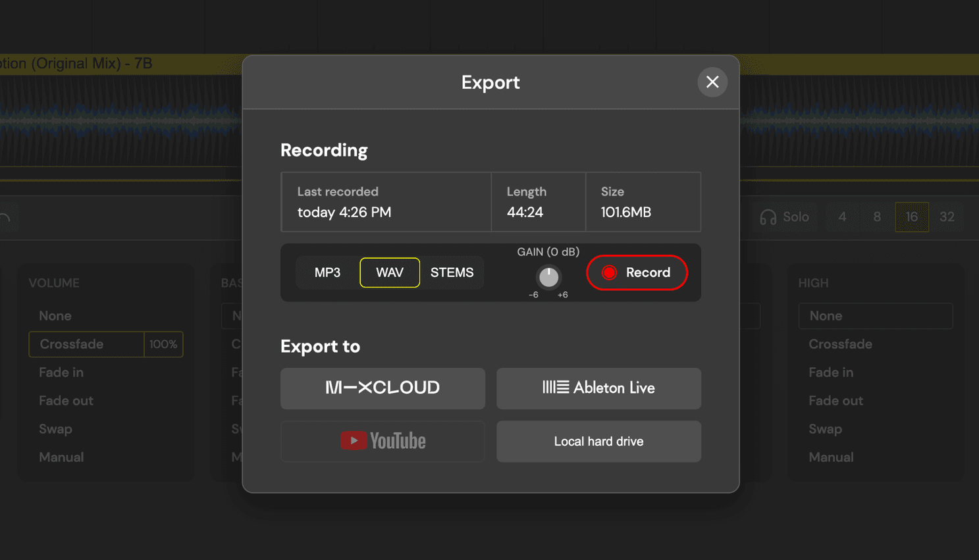979x560 pixels.
Task: Choose the STEMS recording format
Action: coord(452,272)
